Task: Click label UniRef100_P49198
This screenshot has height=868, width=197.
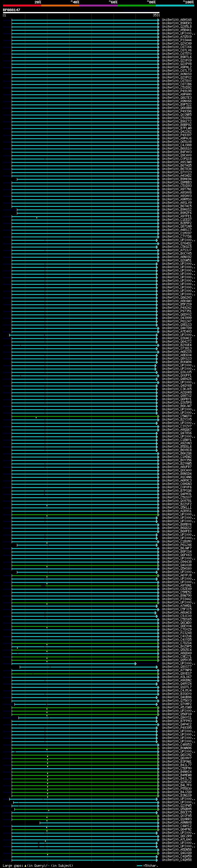Action: tap(177, 91)
